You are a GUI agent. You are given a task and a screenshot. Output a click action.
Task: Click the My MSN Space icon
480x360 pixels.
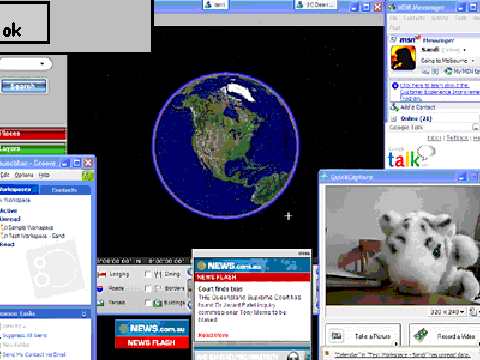(449, 71)
